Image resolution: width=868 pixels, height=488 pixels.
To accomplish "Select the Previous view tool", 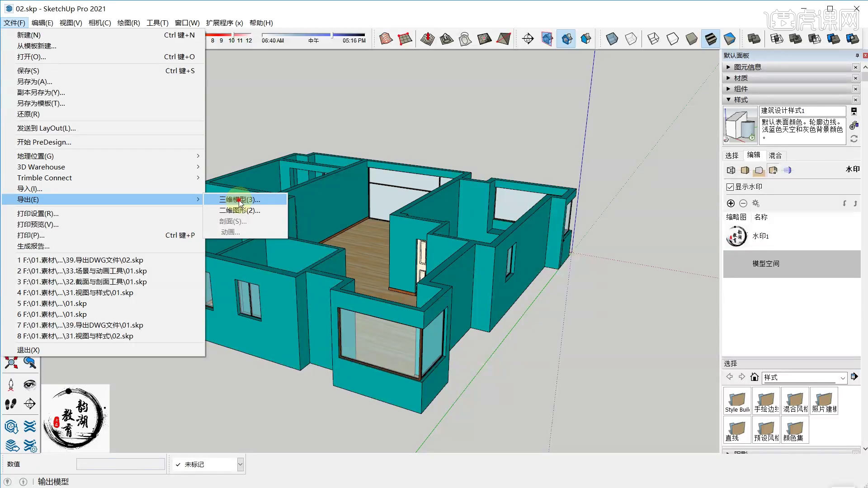I will pos(30,362).
